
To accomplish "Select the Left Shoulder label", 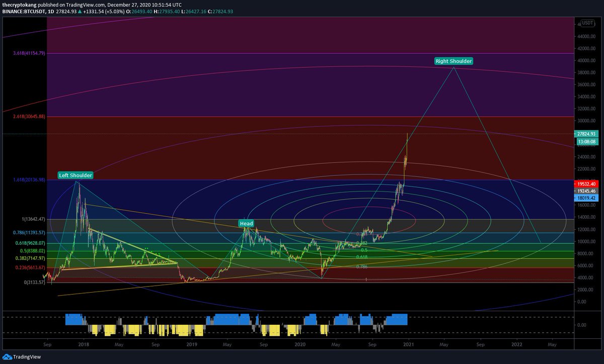I will tap(75, 175).
